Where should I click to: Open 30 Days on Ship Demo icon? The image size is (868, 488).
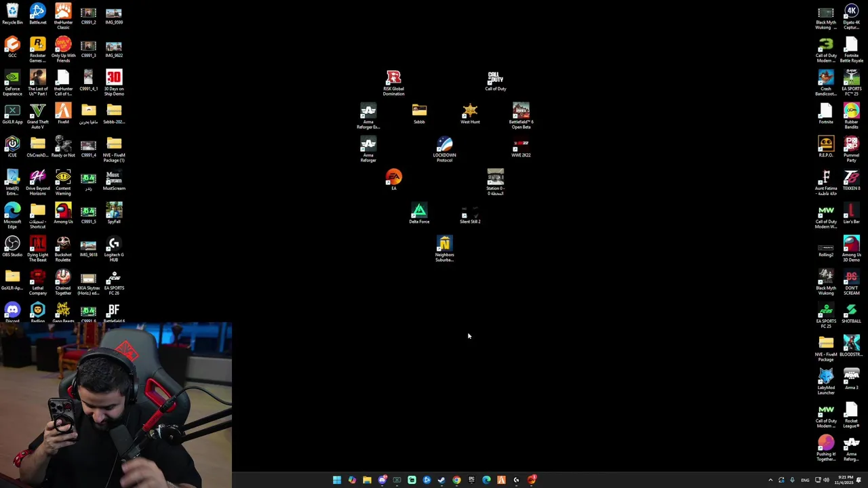pyautogui.click(x=114, y=83)
